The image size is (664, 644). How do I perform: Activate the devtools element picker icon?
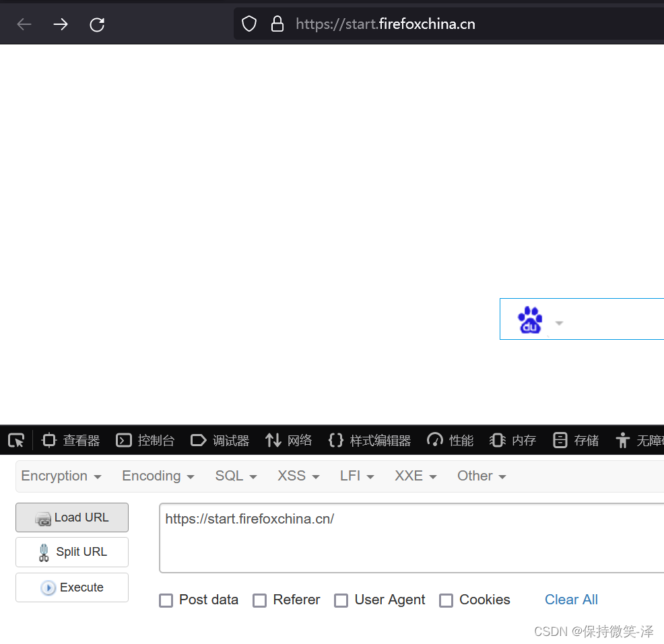[16, 441]
